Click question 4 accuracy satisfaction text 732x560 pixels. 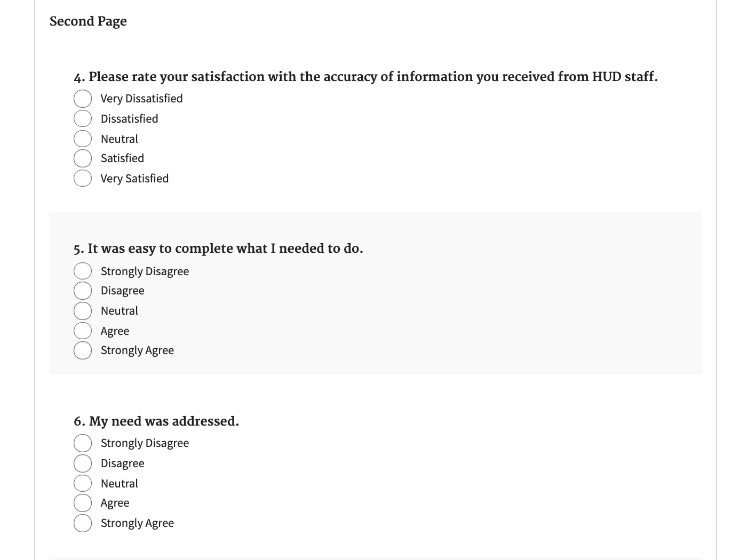pos(365,77)
